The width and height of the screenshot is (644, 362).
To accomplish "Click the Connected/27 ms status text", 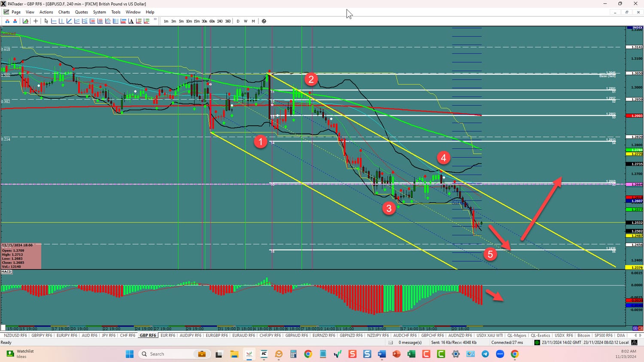I will [507, 342].
